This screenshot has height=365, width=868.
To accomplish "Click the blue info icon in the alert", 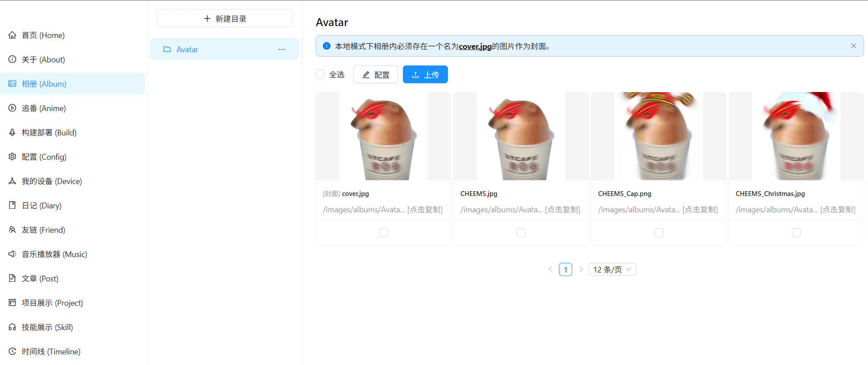I will click(x=327, y=46).
